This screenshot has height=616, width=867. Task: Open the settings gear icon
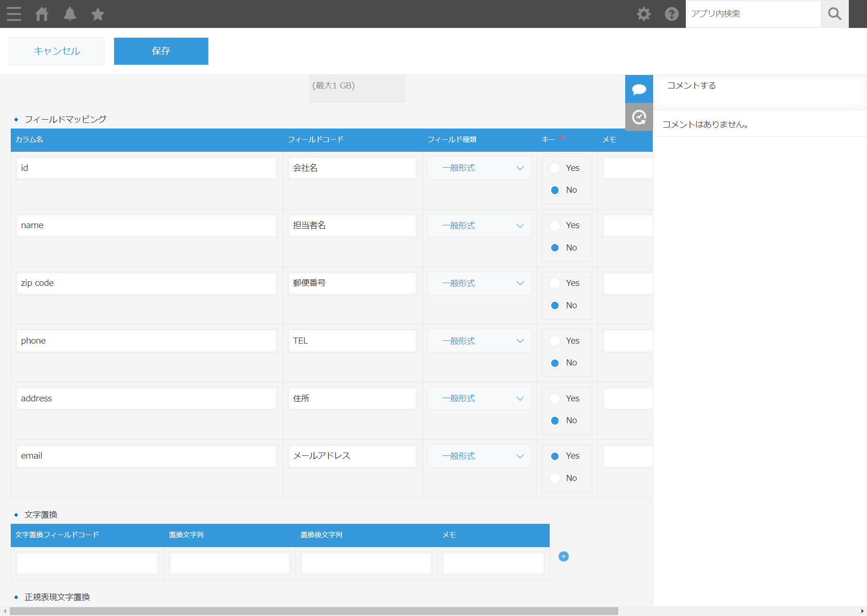click(x=644, y=14)
